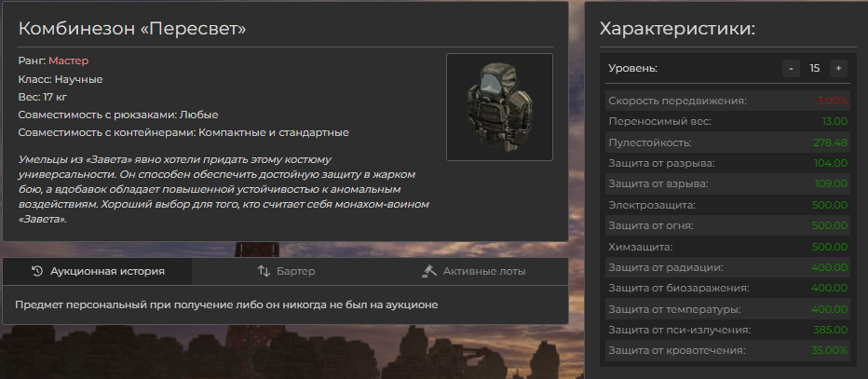Select the Аукционная история tab
Screen dimensions: 868x379
pos(98,272)
